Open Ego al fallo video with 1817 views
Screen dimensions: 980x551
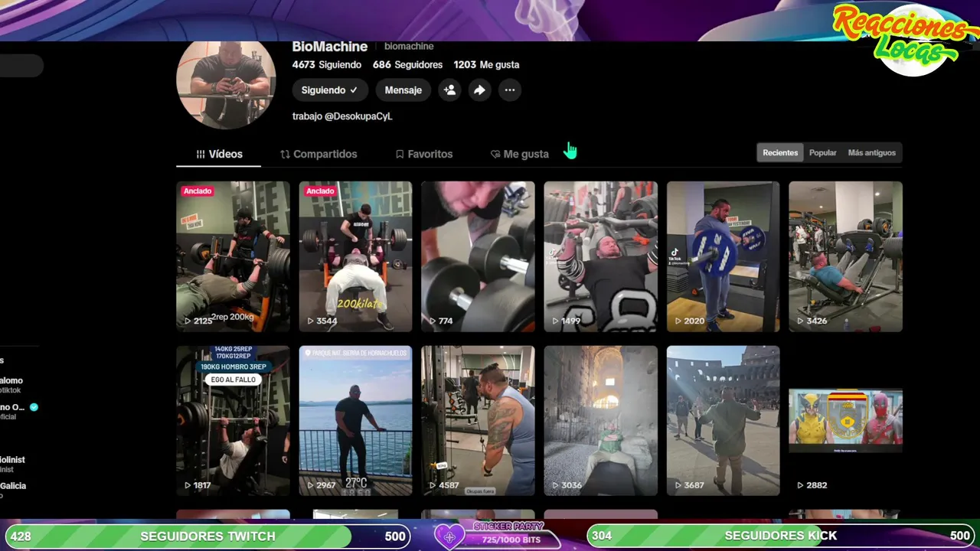click(x=233, y=421)
